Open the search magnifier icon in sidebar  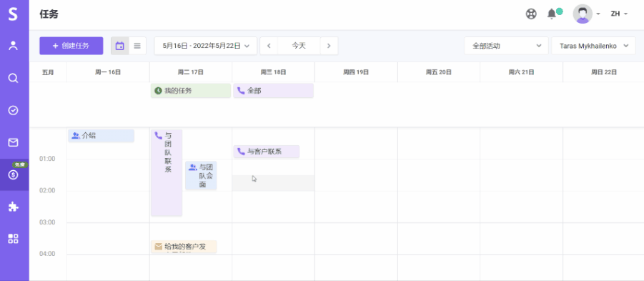(x=13, y=78)
